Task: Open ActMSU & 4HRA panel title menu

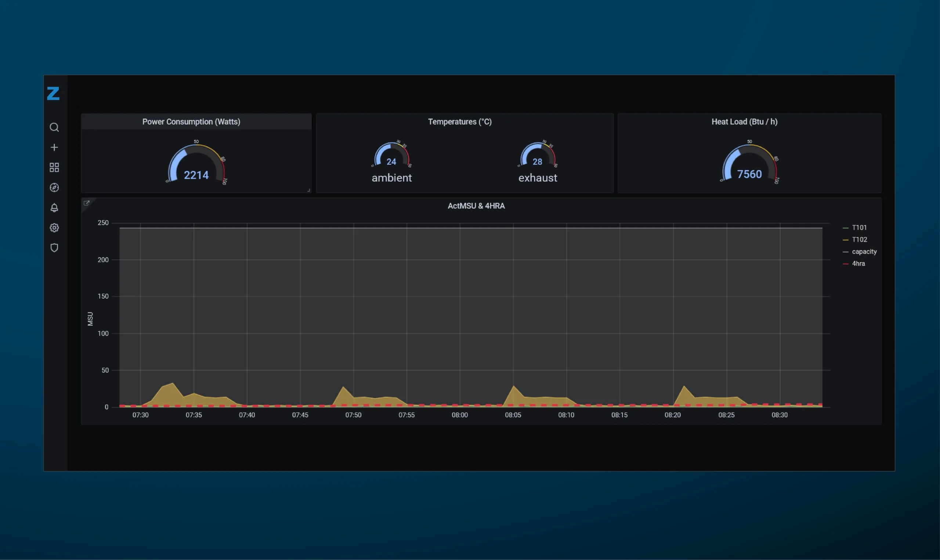Action: pos(476,206)
